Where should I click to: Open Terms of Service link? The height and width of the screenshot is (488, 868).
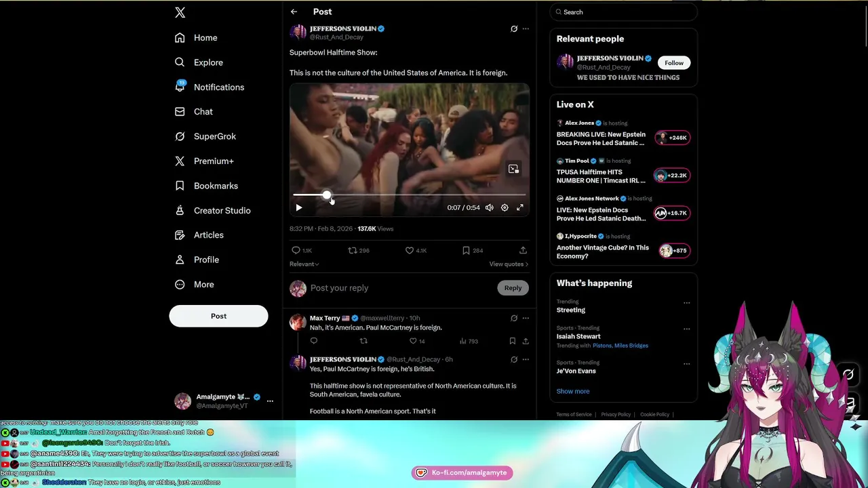tap(574, 415)
